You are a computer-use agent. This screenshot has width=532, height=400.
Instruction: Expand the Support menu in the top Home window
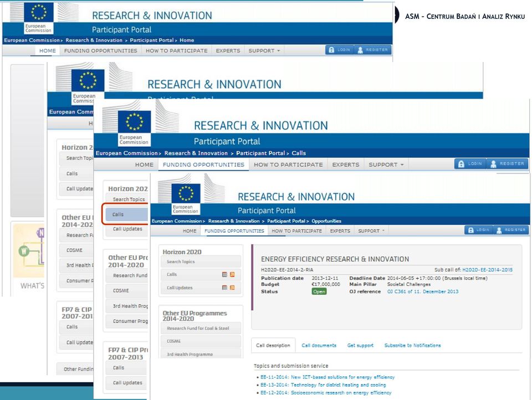coord(264,50)
